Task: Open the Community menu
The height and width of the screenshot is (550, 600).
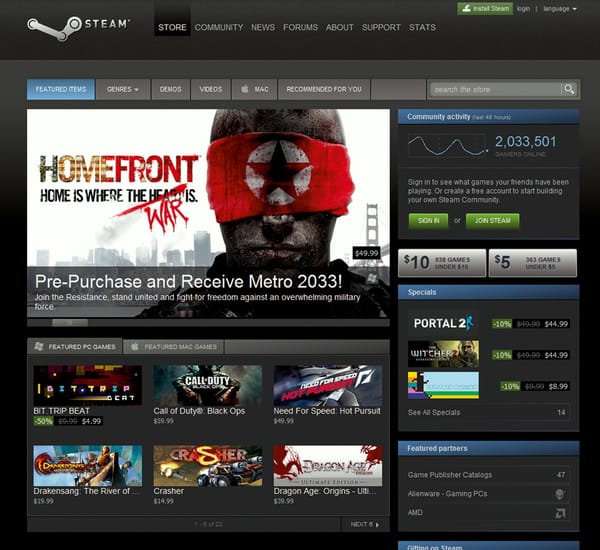Action: (219, 27)
